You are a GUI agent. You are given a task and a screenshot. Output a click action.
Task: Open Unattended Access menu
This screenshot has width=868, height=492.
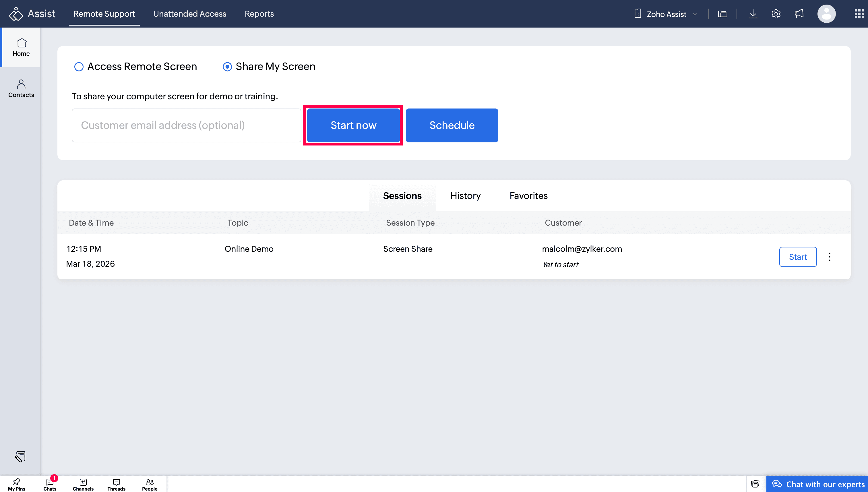[x=189, y=14]
